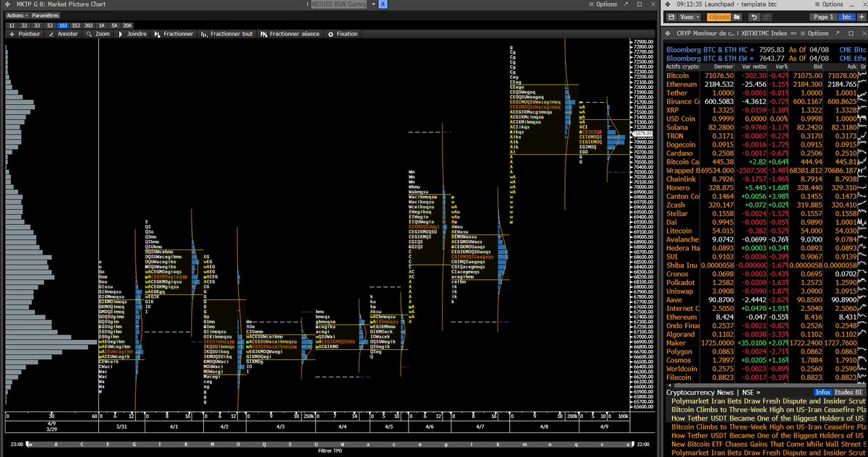The width and height of the screenshot is (868, 457).
Task: Open the Actions dropdown menu
Action: [x=16, y=15]
